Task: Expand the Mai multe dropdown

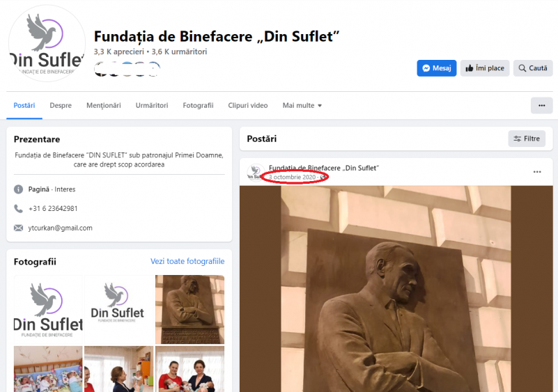Action: 302,105
